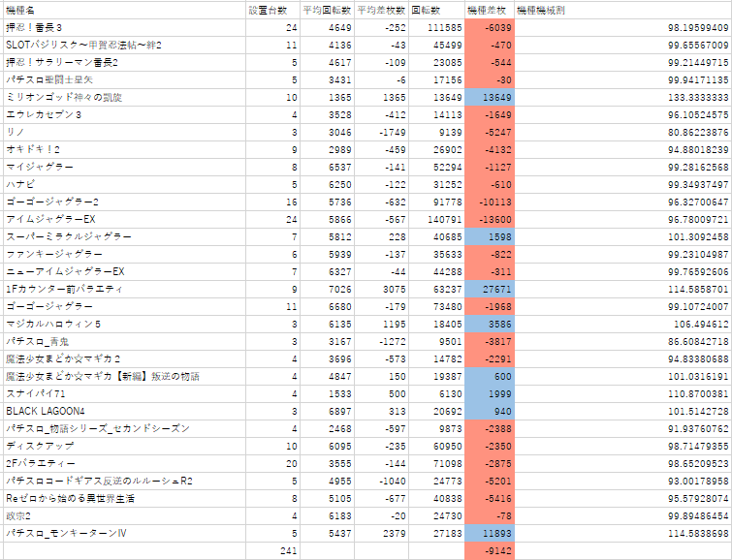The height and width of the screenshot is (560, 732).
Task: Click the value 98.19599409
Action: coord(622,28)
